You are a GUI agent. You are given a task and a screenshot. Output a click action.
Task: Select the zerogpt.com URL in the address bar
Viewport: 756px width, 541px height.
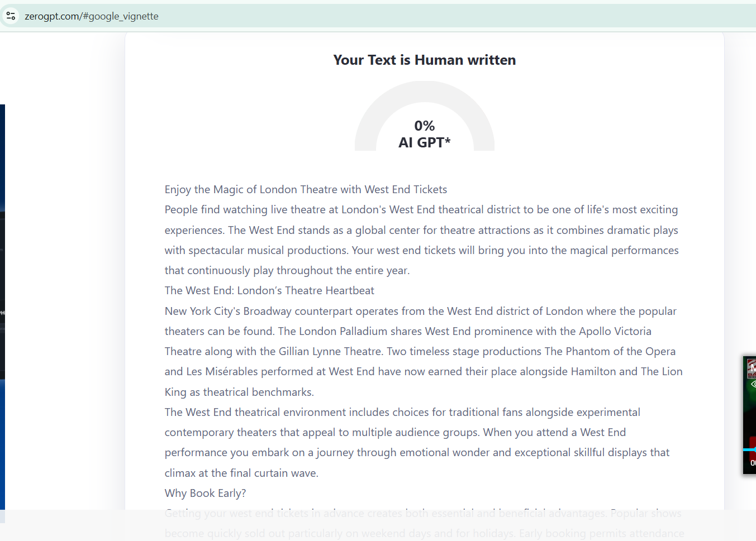[92, 16]
